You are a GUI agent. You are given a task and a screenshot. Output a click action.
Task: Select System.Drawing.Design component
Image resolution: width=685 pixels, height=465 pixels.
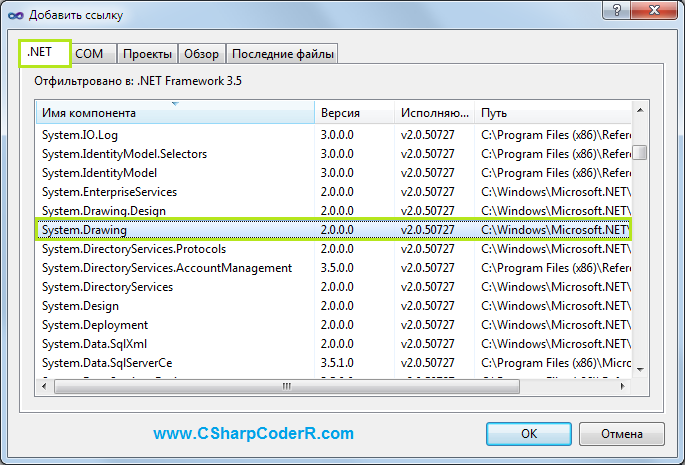click(x=334, y=211)
